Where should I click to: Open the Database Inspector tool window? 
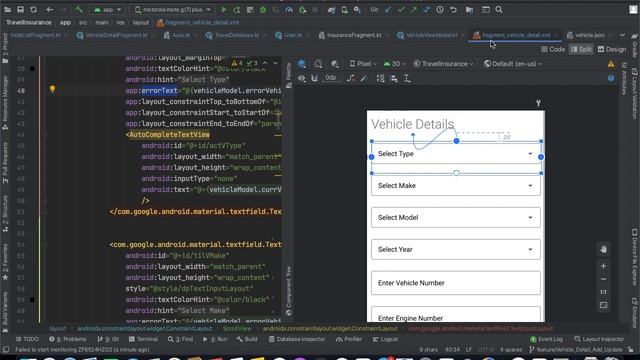click(x=297, y=339)
